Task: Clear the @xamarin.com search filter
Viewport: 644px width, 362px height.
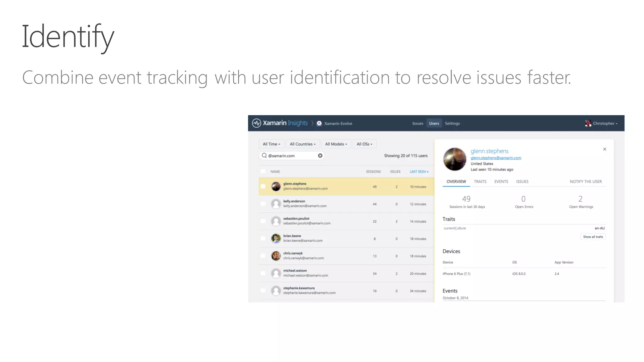Action: (320, 156)
